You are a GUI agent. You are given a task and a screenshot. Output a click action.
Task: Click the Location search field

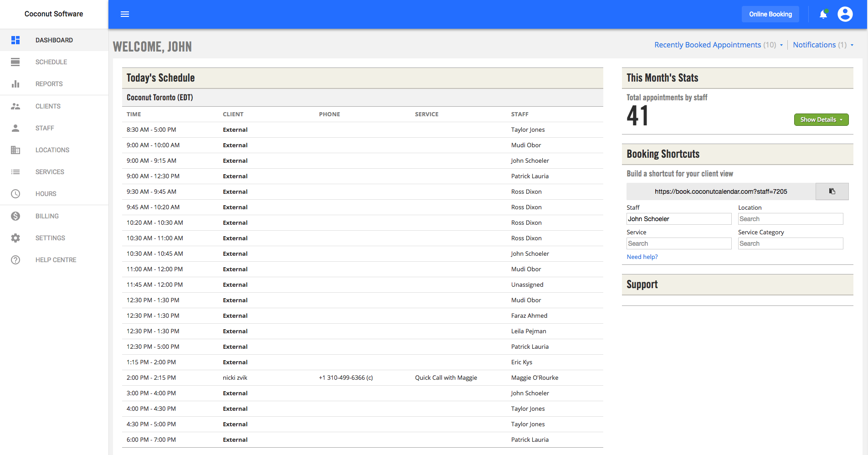[791, 219]
